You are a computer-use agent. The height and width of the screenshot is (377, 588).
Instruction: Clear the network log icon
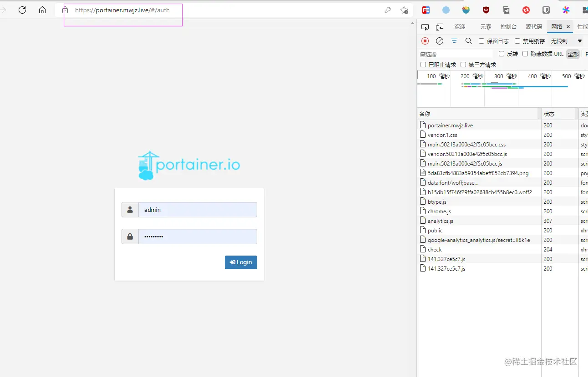[440, 41]
